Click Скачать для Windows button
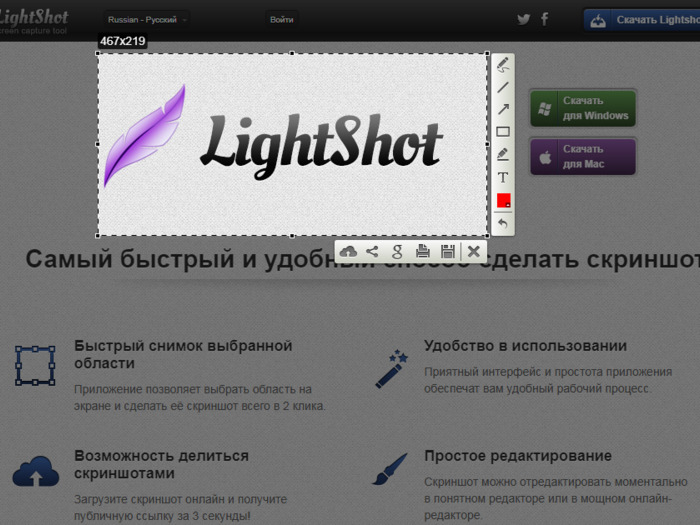This screenshot has height=525, width=700. [x=583, y=108]
